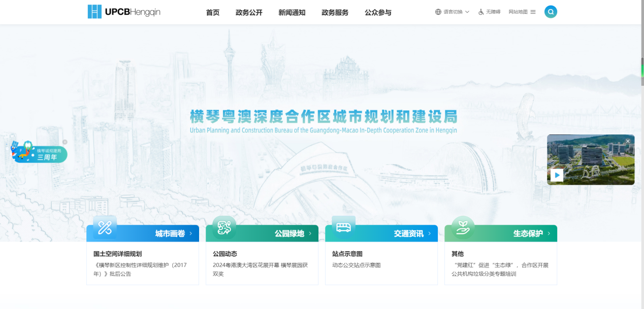The image size is (644, 309).
Task: Click the globe language icon
Action: pyautogui.click(x=438, y=12)
